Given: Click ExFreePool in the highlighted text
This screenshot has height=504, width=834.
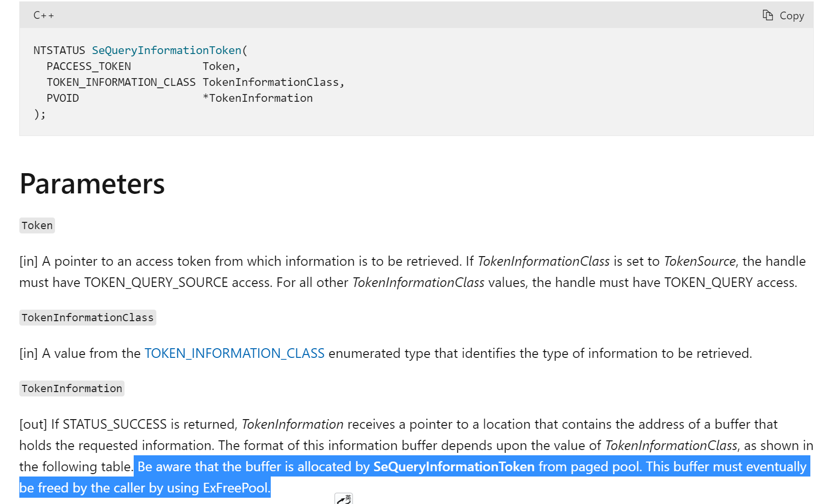Looking at the screenshot, I should coord(235,488).
